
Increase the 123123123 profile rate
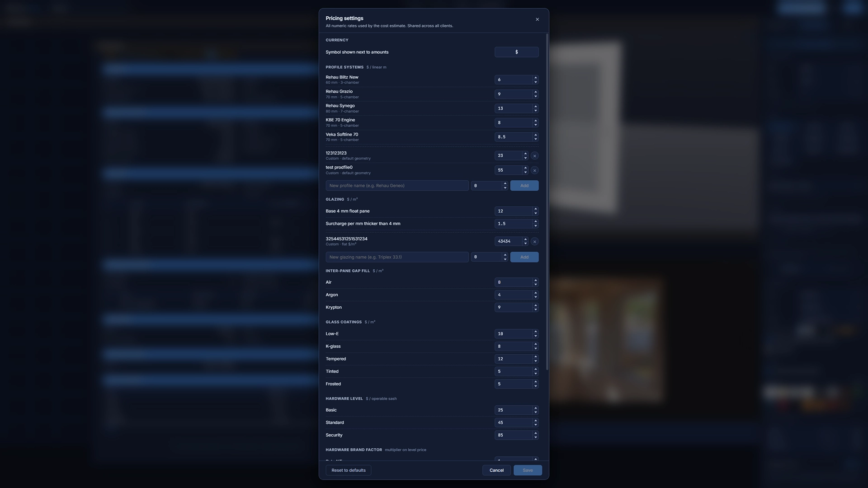click(525, 154)
